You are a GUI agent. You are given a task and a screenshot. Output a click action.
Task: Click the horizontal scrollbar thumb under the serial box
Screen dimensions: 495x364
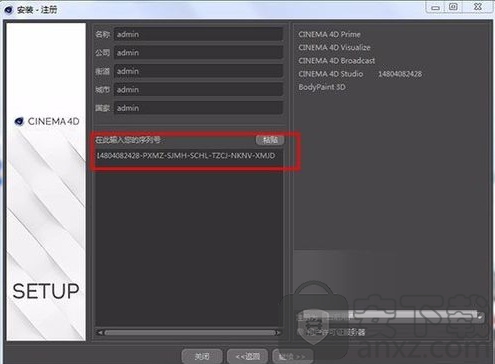(x=190, y=332)
